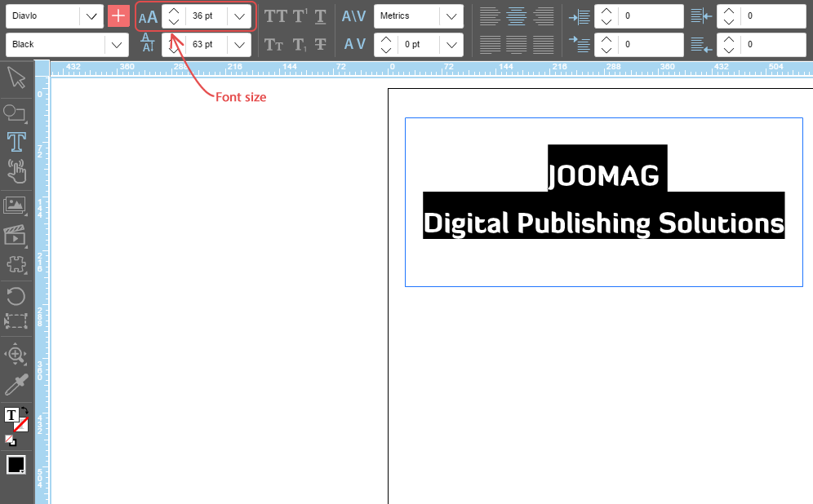
Task: Open the Diavlo font family dropdown
Action: pyautogui.click(x=91, y=16)
